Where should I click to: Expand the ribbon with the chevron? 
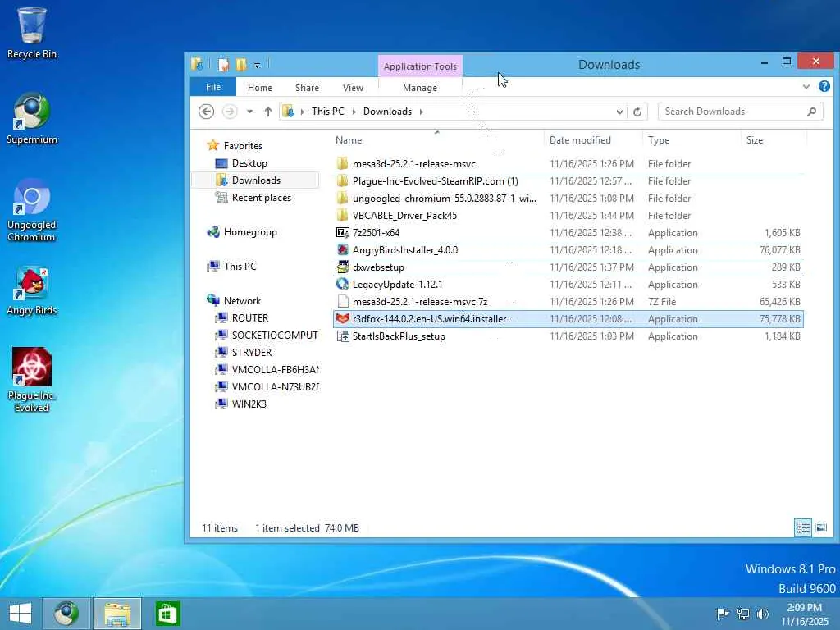(806, 86)
